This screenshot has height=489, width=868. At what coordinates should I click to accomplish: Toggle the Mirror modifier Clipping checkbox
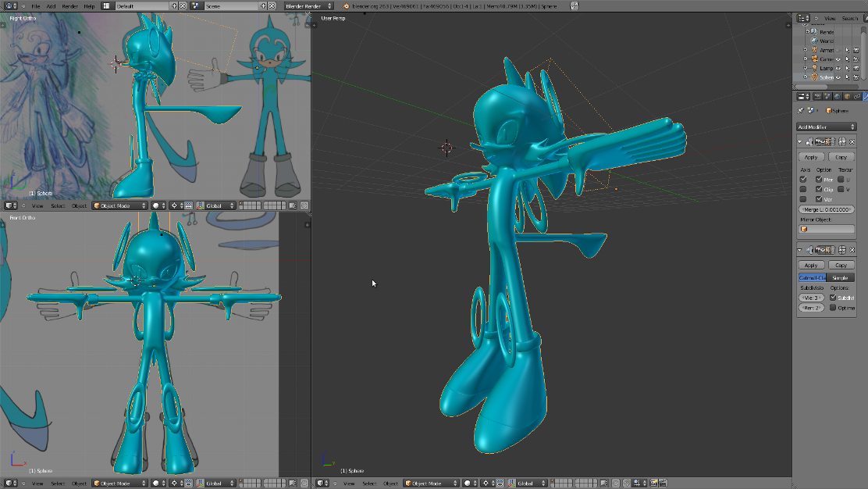(819, 189)
